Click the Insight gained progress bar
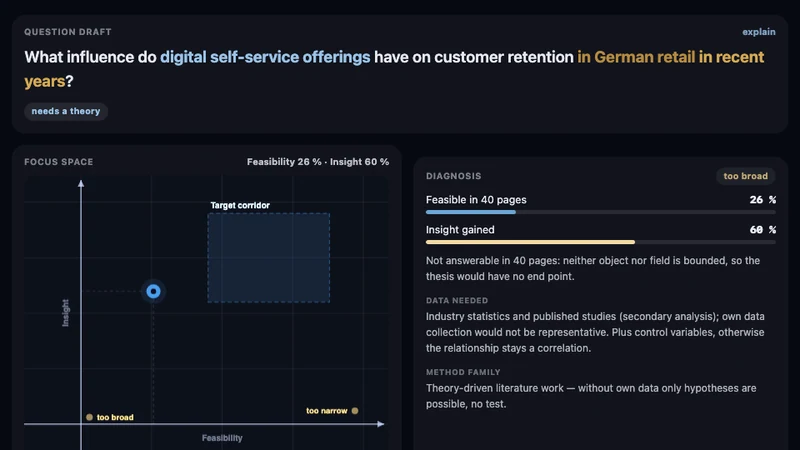 coord(601,242)
